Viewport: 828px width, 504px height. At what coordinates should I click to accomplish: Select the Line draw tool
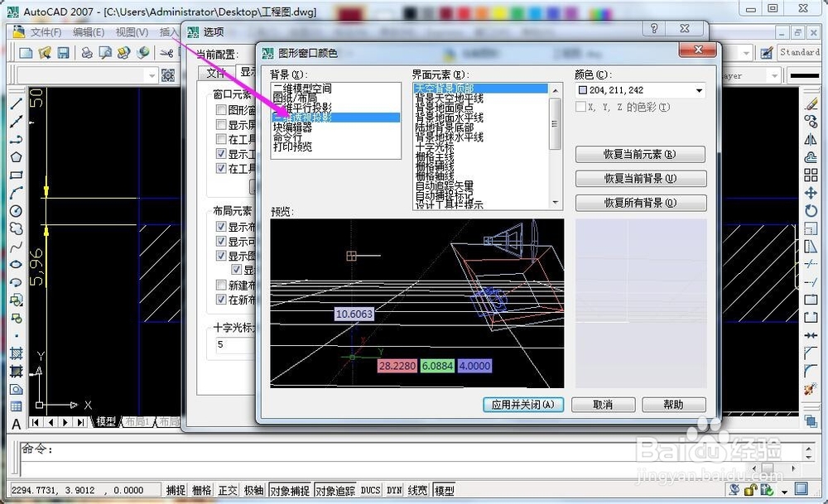coord(16,103)
